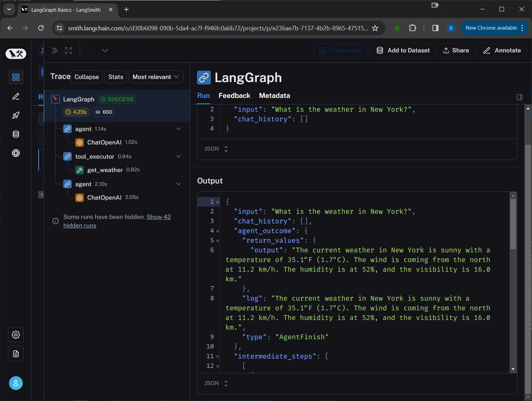The height and width of the screenshot is (401, 532).
Task: Click the user profile avatar icon
Action: (x=16, y=383)
